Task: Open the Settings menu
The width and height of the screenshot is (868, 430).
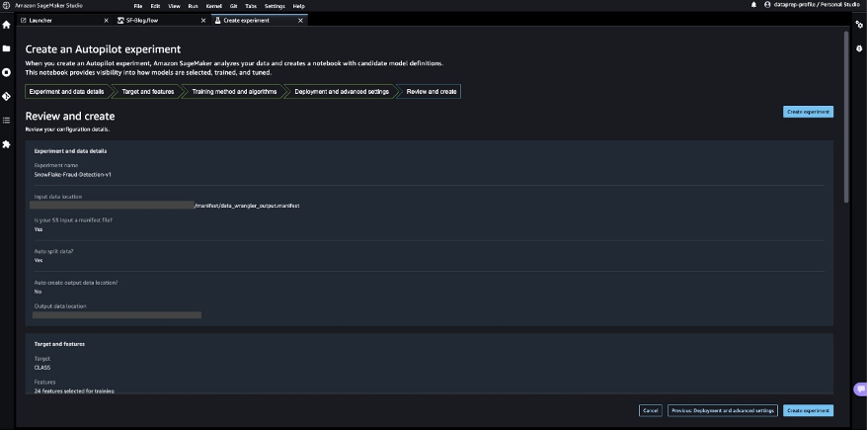Action: pos(275,6)
